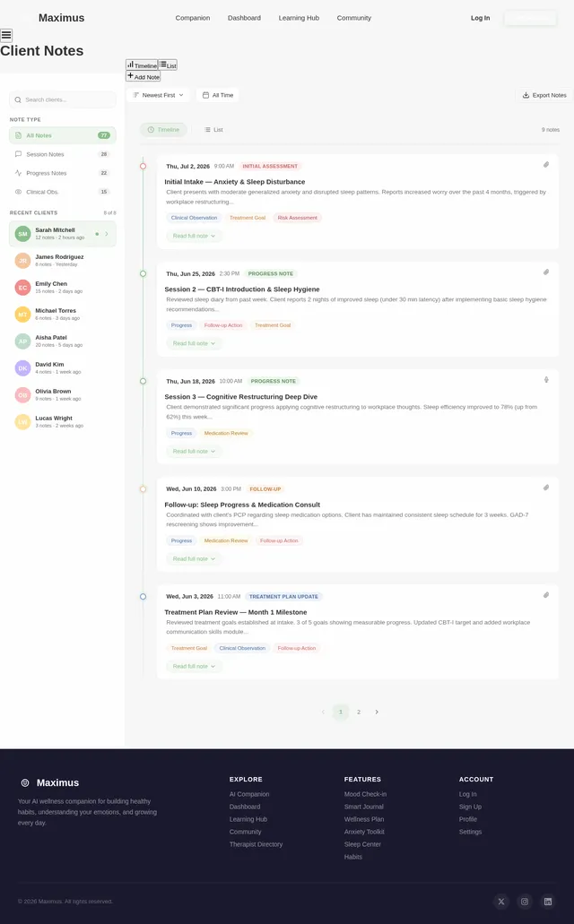Viewport: 574px width, 924px height.
Task: Open the X (Twitter) social icon
Action: pyautogui.click(x=501, y=901)
